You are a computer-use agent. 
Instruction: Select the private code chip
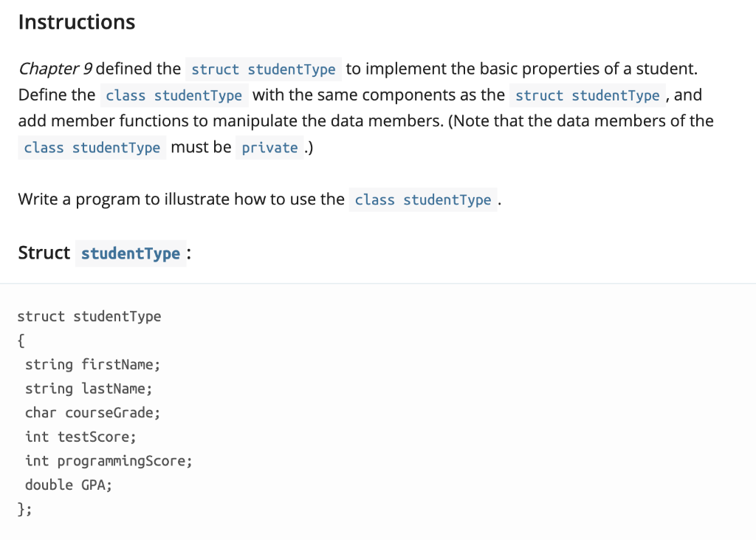[270, 148]
